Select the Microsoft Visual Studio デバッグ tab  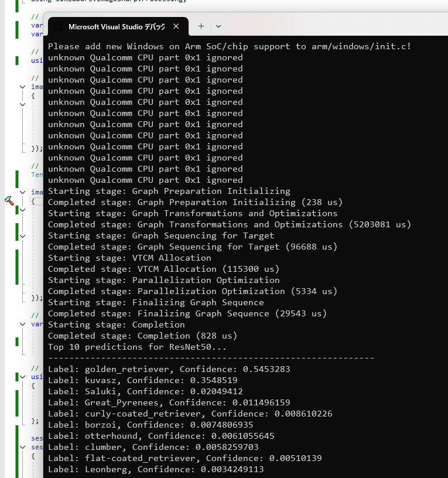click(x=118, y=26)
